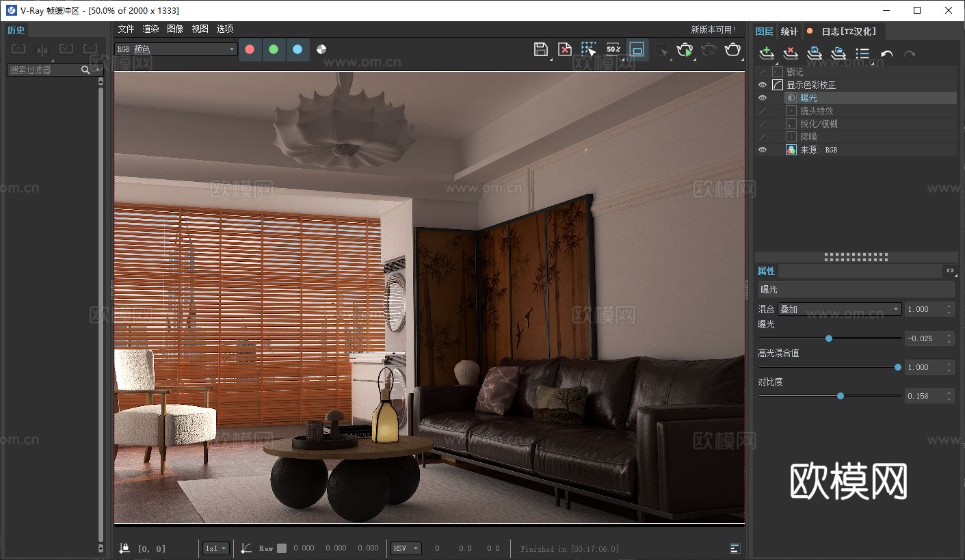The height and width of the screenshot is (560, 965).
Task: Clear the image with red X icon
Action: [565, 49]
